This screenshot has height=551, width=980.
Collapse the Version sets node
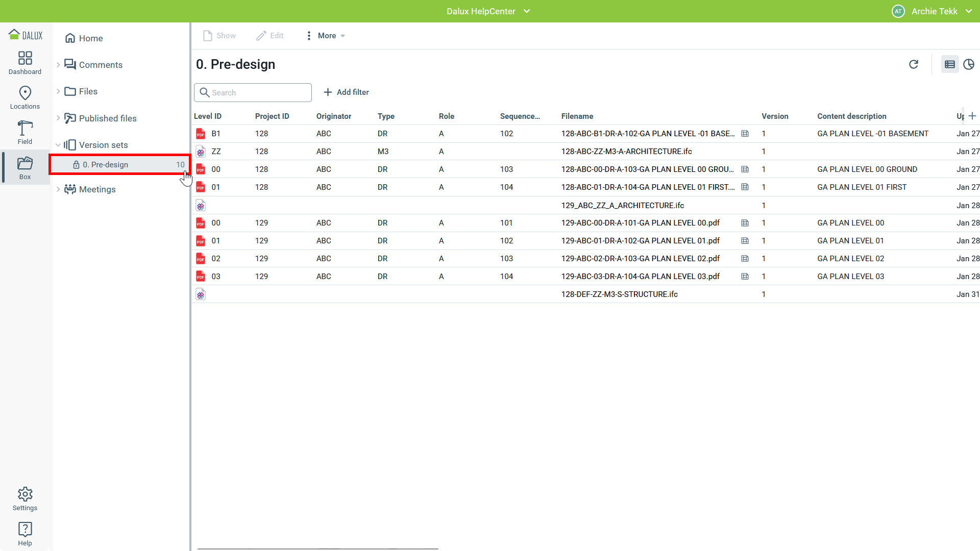58,145
